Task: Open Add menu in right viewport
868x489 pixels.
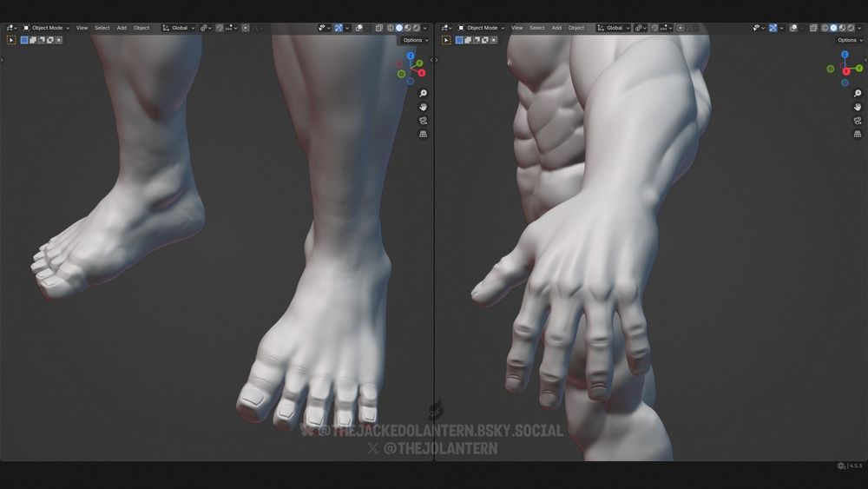Action: pyautogui.click(x=557, y=28)
